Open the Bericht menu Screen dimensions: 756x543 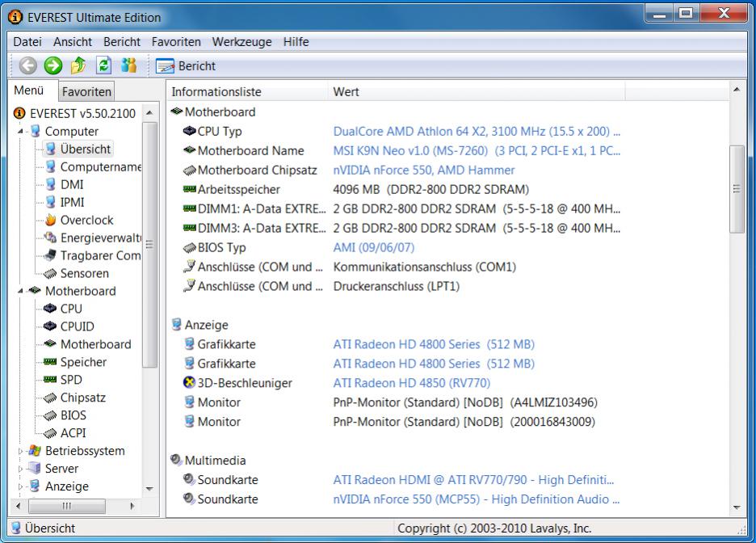(x=121, y=42)
